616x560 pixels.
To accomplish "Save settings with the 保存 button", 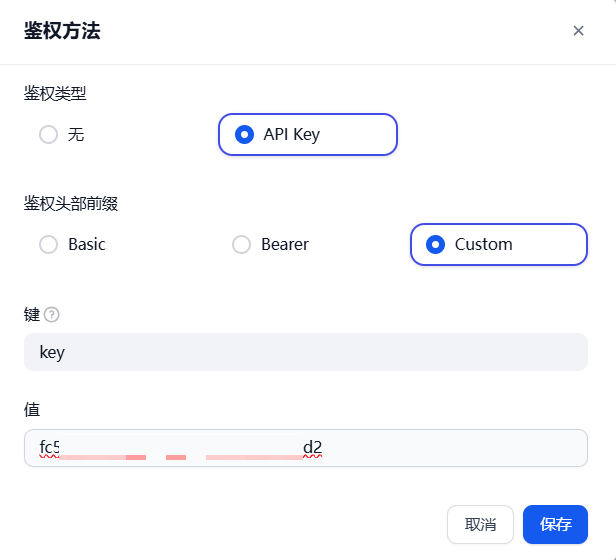I will (555, 524).
